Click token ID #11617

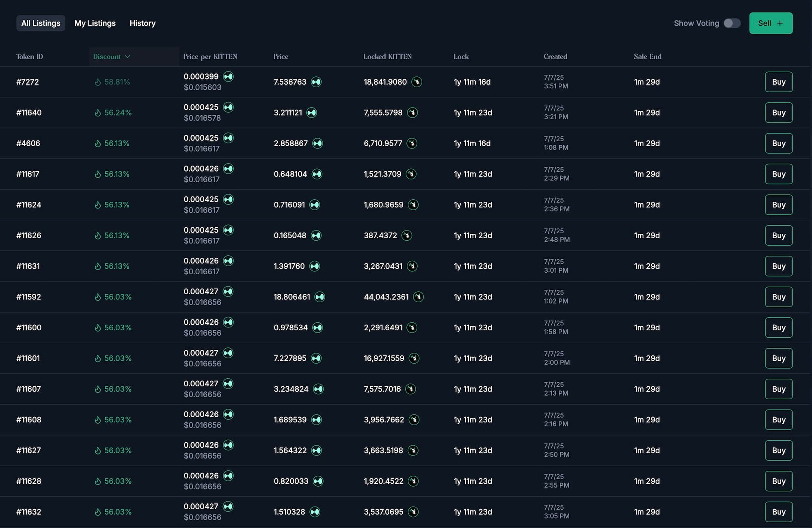[28, 174]
